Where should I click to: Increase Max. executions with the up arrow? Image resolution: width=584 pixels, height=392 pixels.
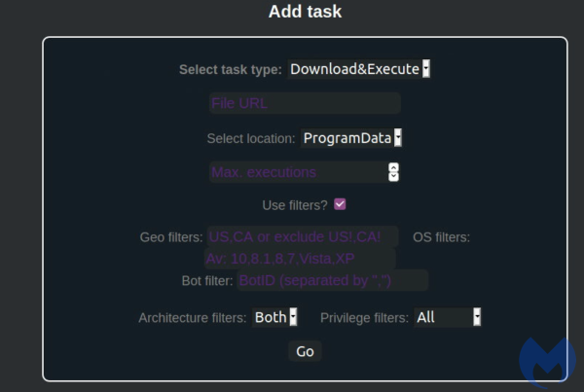tap(393, 167)
